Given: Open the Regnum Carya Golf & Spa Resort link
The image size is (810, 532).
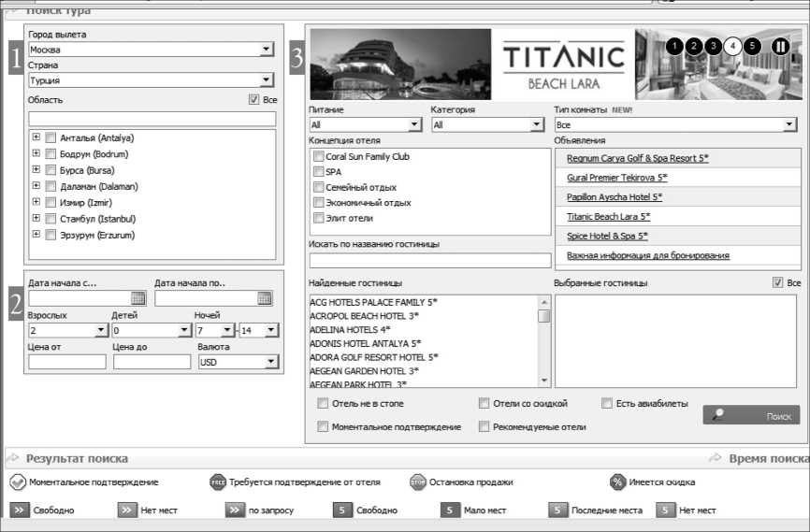Looking at the screenshot, I should pyautogui.click(x=637, y=159).
